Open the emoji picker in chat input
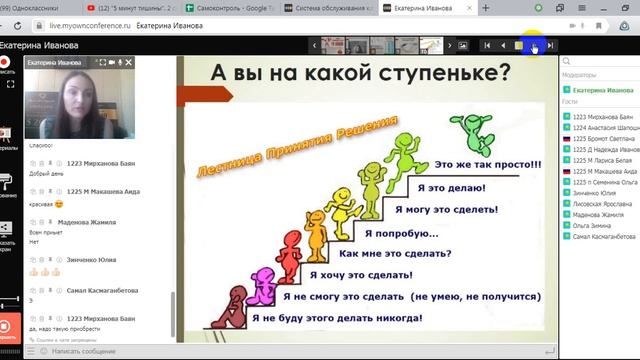This screenshot has width=640, height=360. point(44,351)
